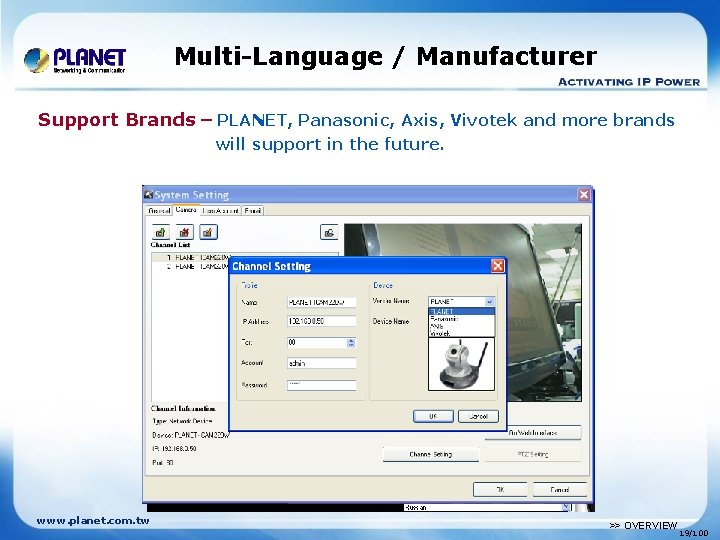720x540 pixels.
Task: Click the delete channel icon
Action: (184, 232)
